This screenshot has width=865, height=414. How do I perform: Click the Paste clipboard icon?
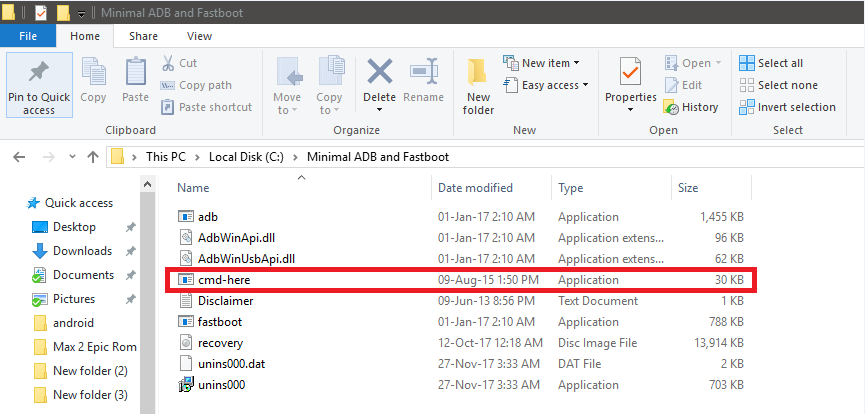click(136, 72)
